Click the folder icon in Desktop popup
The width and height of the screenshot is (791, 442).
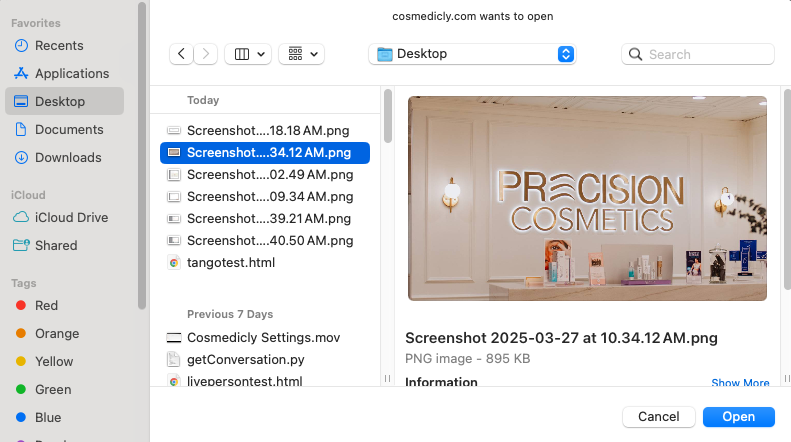coord(385,54)
